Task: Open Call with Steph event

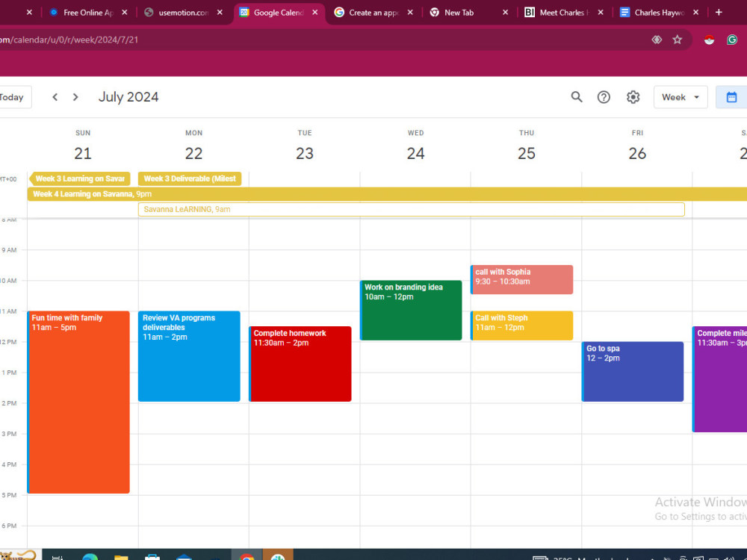Action: (521, 326)
